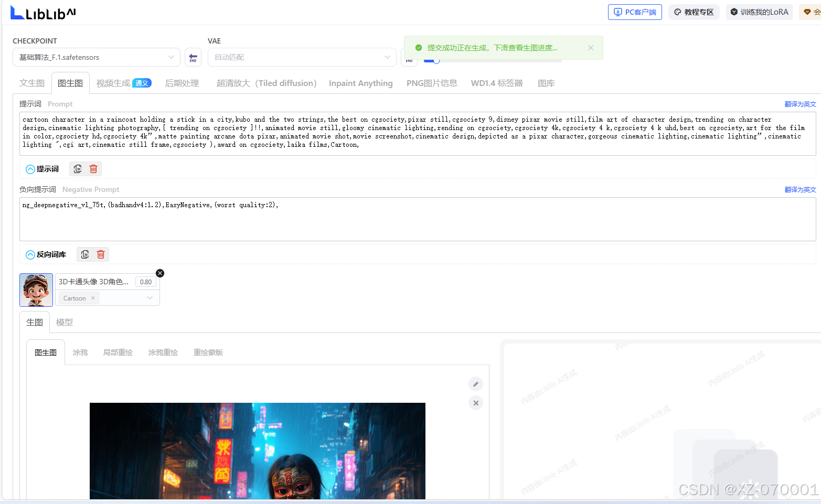
Task: Click the 3D cartoon LoRA thumbnail
Action: pos(36,289)
